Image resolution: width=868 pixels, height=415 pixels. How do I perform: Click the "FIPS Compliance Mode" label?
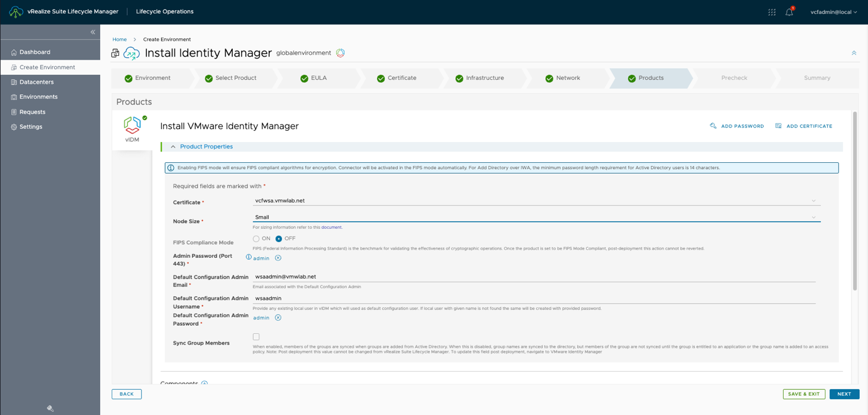tap(203, 243)
